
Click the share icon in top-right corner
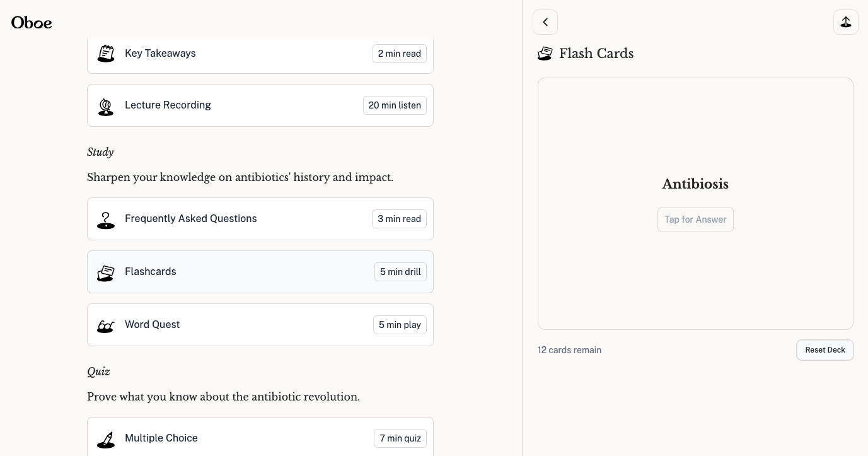click(x=845, y=22)
